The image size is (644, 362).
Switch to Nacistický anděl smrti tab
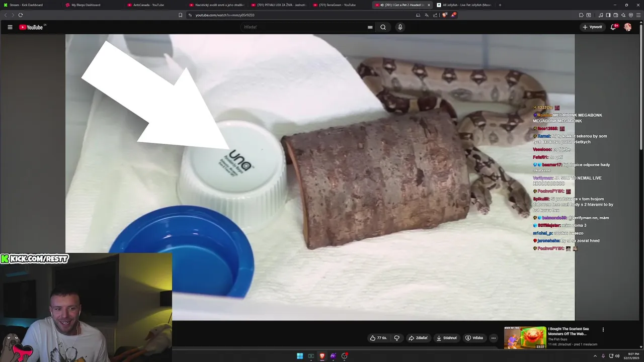pos(216,5)
